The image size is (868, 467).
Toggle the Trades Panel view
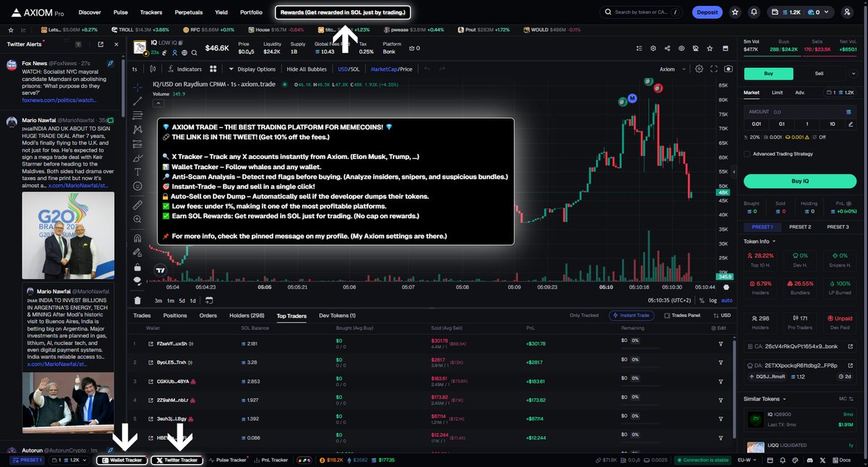tap(682, 315)
